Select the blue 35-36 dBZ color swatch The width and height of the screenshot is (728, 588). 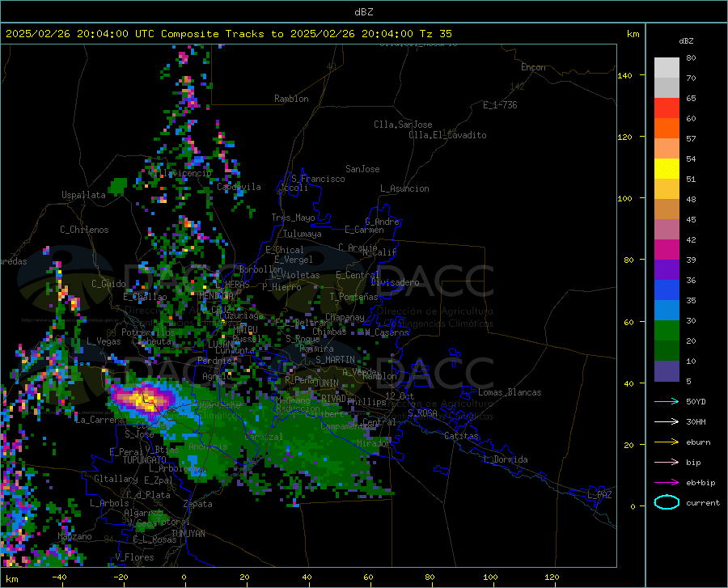[x=667, y=290]
